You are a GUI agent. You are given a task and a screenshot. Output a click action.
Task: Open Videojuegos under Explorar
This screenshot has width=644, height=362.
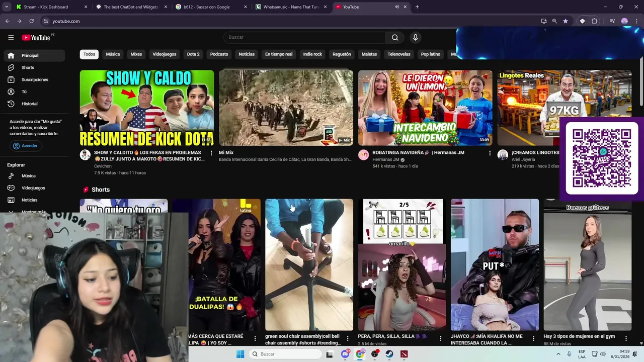coord(35,188)
